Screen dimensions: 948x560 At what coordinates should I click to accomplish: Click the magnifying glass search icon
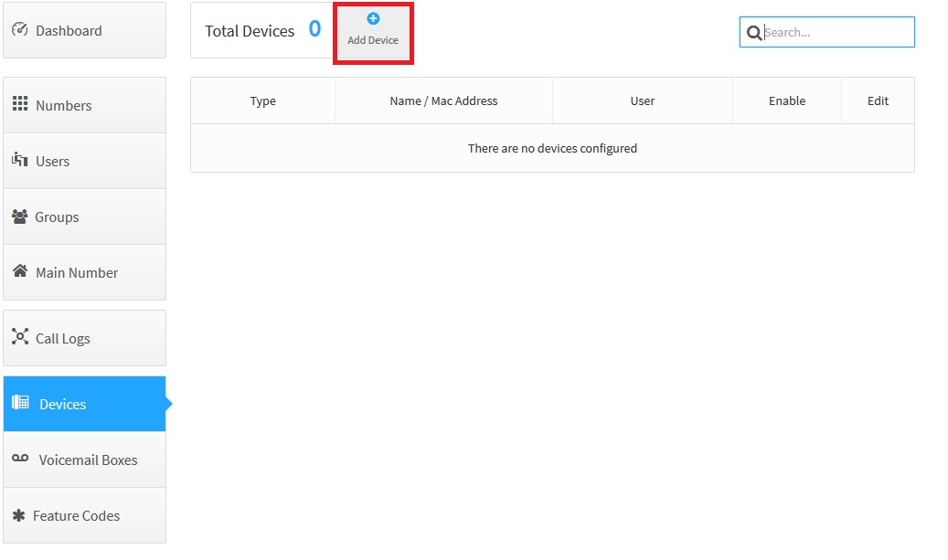point(754,33)
